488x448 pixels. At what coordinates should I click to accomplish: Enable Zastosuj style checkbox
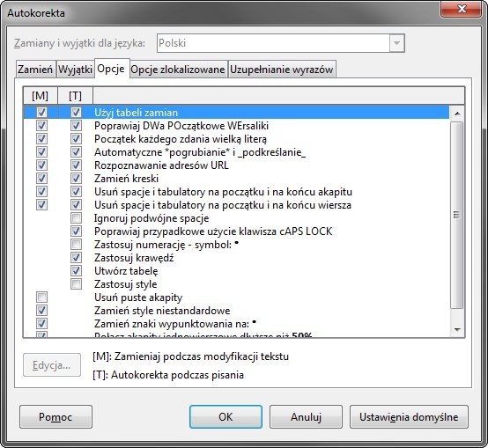76,284
